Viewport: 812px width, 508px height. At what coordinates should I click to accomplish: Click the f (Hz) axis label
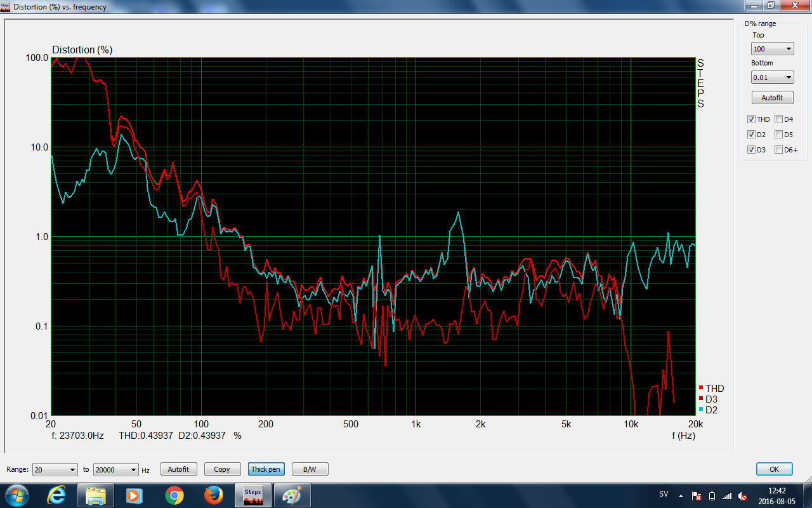coord(684,436)
